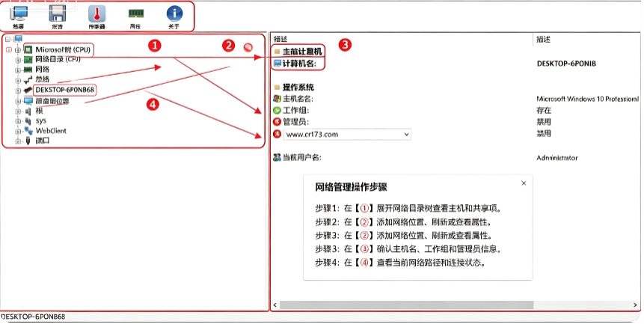The image size is (644, 324).
Task: Select the DEKSTOP-6P0NB68 tree node
Action: pos(65,90)
